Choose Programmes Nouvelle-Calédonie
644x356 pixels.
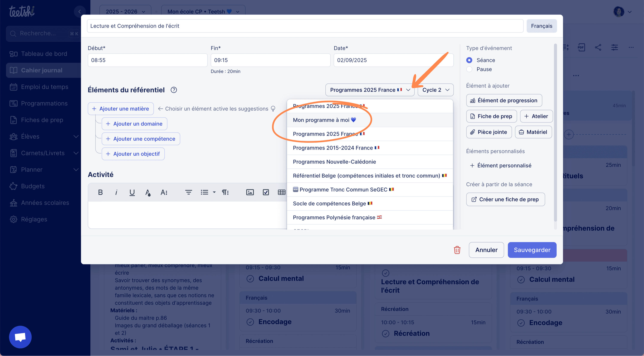370,162
